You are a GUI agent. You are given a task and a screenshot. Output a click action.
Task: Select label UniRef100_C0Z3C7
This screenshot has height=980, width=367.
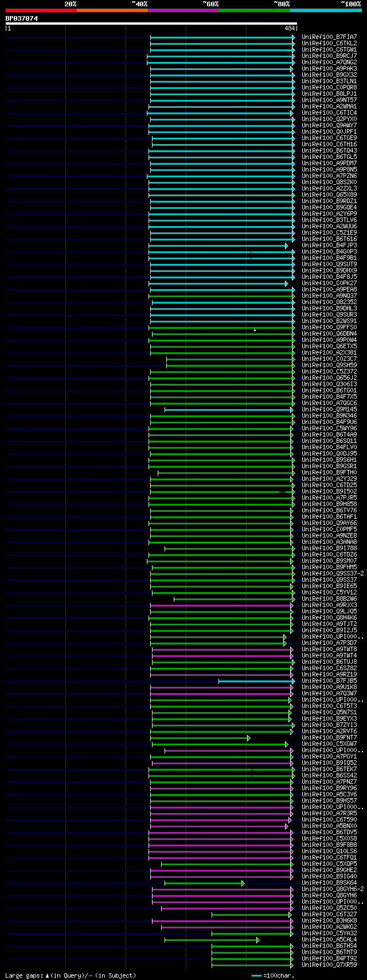click(x=329, y=359)
